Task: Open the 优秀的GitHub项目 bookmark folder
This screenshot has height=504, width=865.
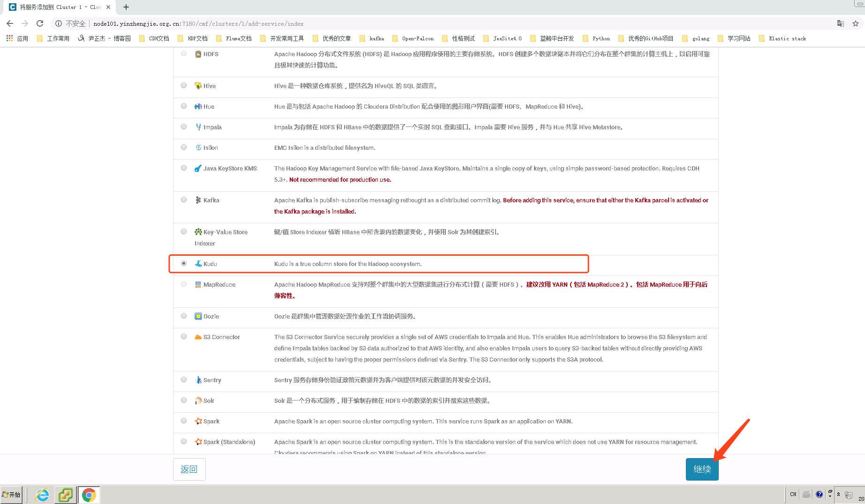Action: click(x=646, y=38)
